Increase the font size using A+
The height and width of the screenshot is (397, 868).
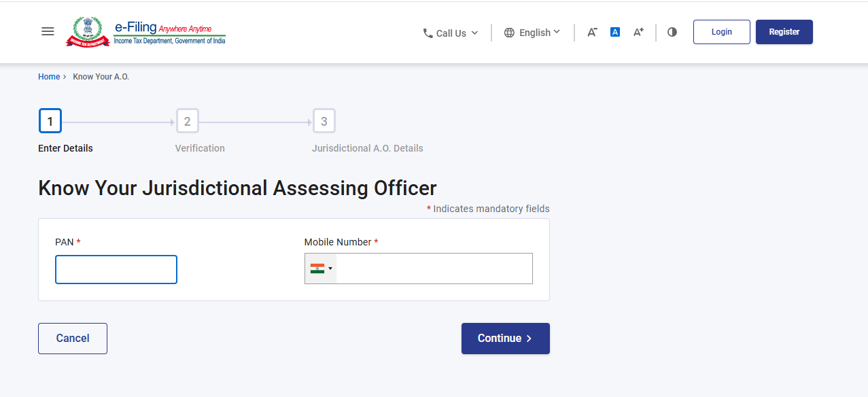638,31
